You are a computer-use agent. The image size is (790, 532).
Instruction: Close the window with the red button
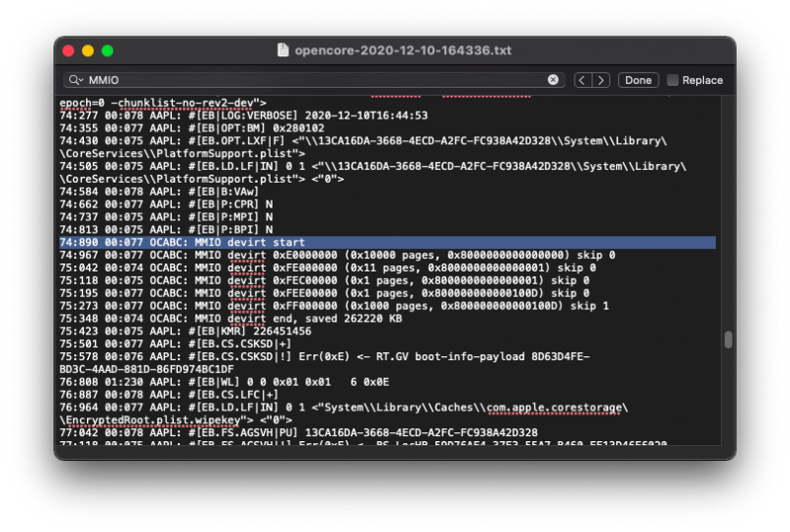tap(68, 51)
